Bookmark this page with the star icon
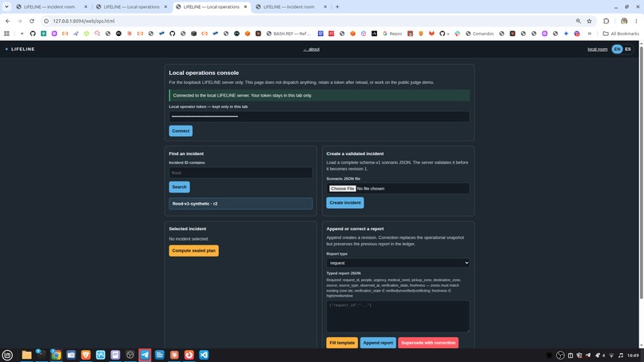This screenshot has height=362, width=644. (x=590, y=21)
